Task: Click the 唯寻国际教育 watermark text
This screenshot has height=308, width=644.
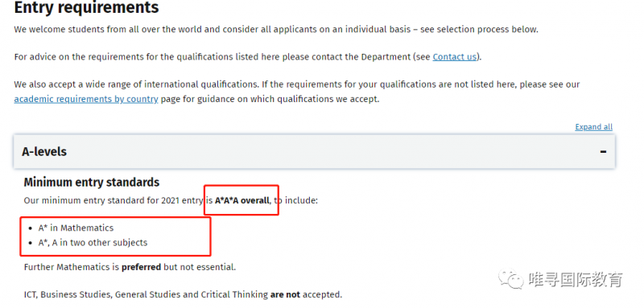Action: pos(576,279)
